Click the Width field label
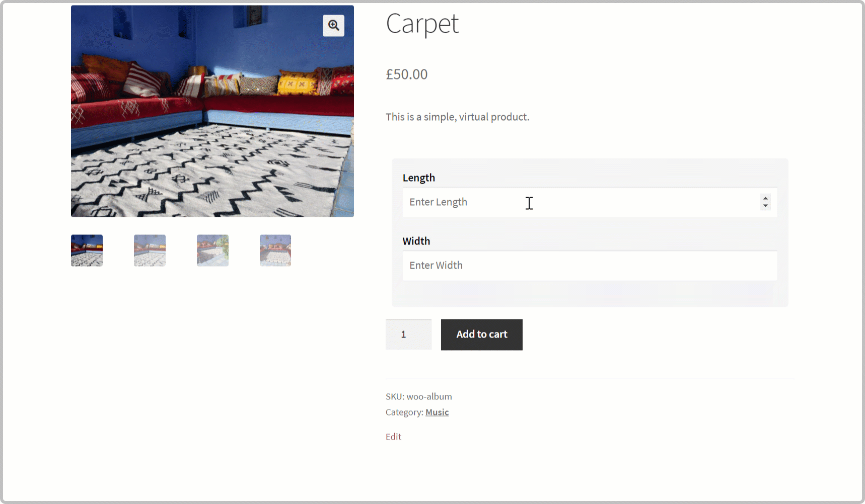Screen dimensions: 865x504 pyautogui.click(x=416, y=241)
